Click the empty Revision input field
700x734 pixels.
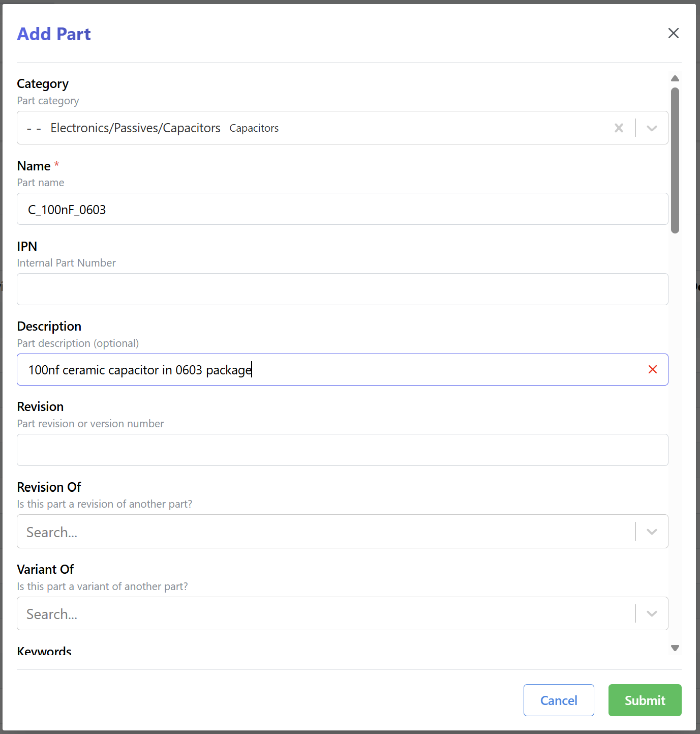click(342, 450)
